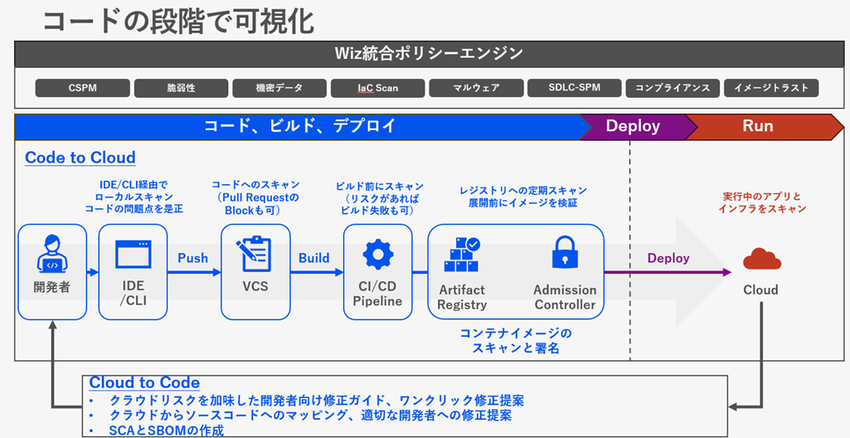Screen dimensions: 850x438
Task: Select the IaC Scan policy button
Action: pos(373,88)
